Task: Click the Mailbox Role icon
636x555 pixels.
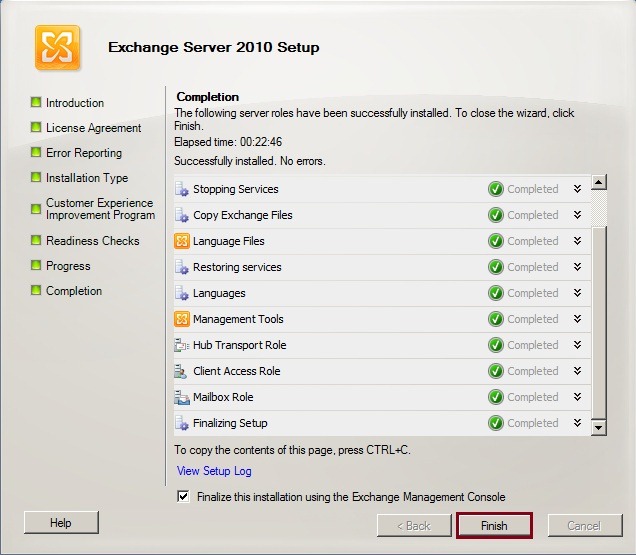Action: click(182, 397)
